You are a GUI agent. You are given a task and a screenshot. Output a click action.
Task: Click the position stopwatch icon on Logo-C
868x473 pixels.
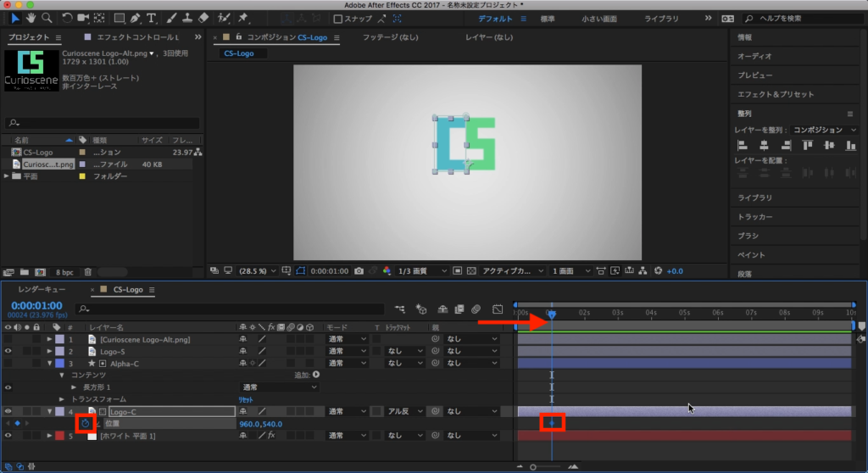pos(85,423)
